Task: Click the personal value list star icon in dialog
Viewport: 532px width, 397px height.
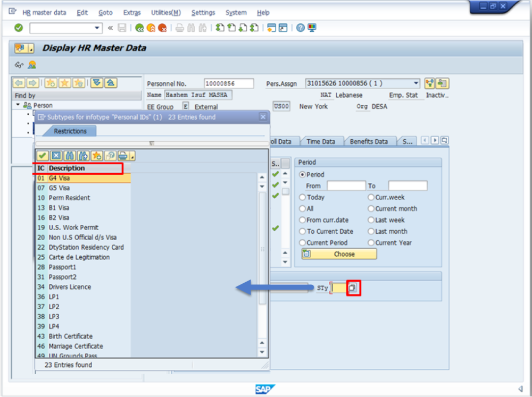Action: [x=97, y=156]
